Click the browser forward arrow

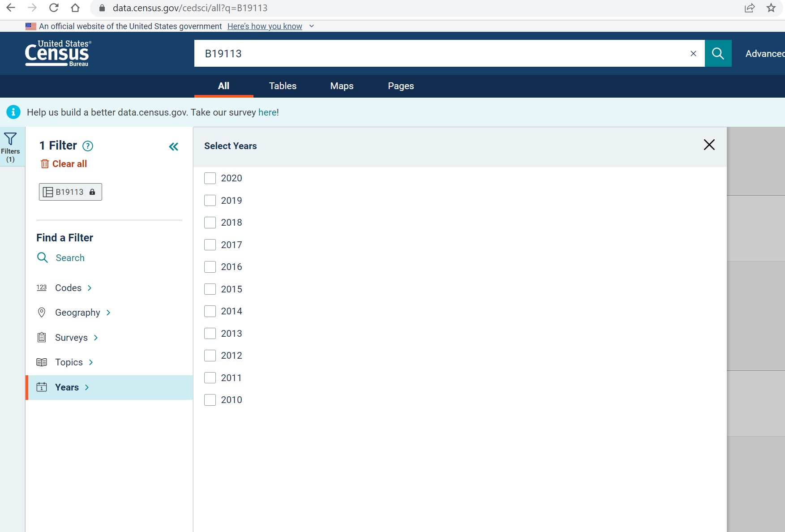point(32,8)
